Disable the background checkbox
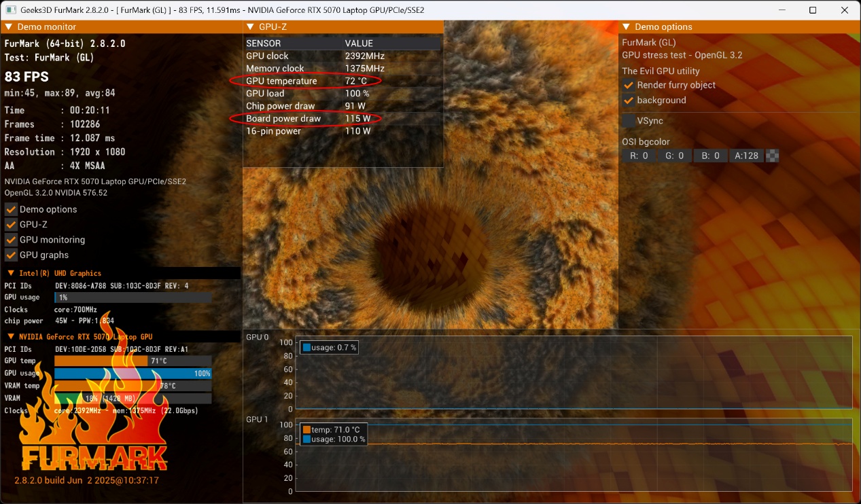 [x=629, y=100]
